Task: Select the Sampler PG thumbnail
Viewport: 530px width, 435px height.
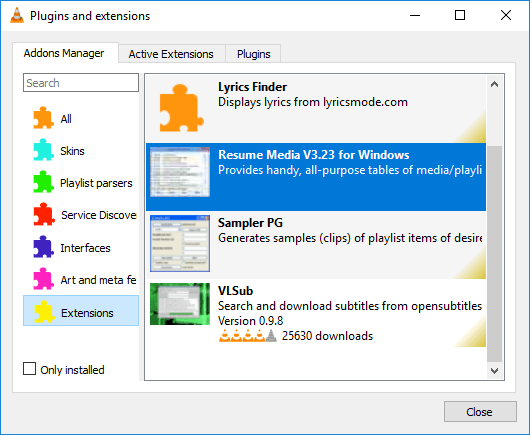Action: click(180, 243)
